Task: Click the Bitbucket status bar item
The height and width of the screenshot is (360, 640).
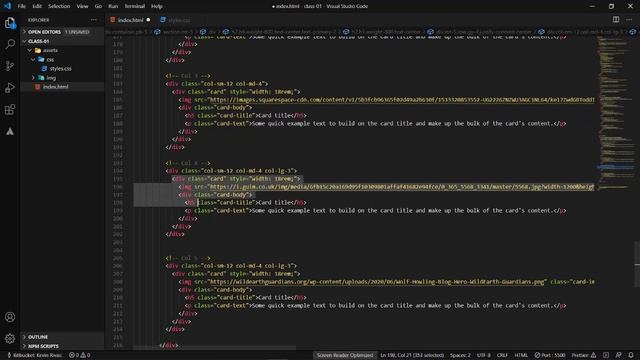Action: 34,355
